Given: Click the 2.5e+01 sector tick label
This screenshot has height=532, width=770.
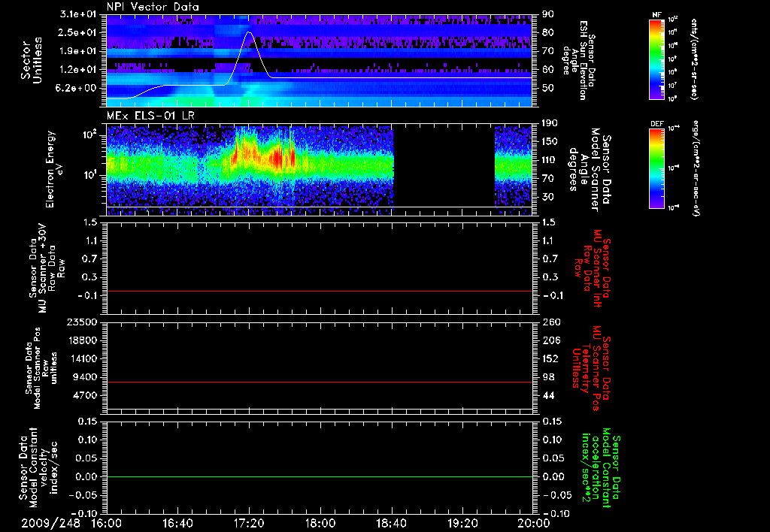Looking at the screenshot, I should [78, 32].
